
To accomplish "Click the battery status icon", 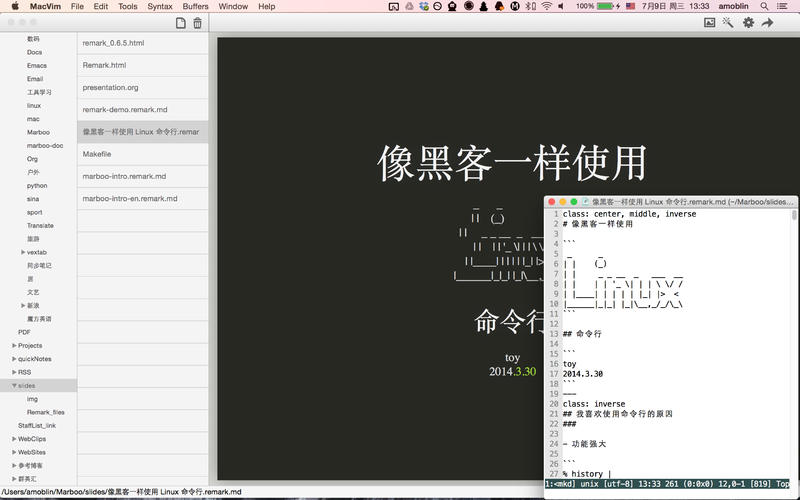I will tap(607, 6).
